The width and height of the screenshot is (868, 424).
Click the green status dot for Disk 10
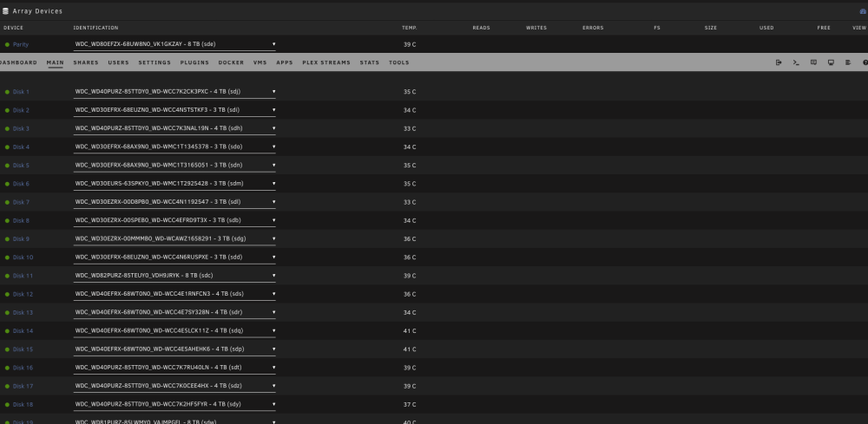tap(7, 257)
